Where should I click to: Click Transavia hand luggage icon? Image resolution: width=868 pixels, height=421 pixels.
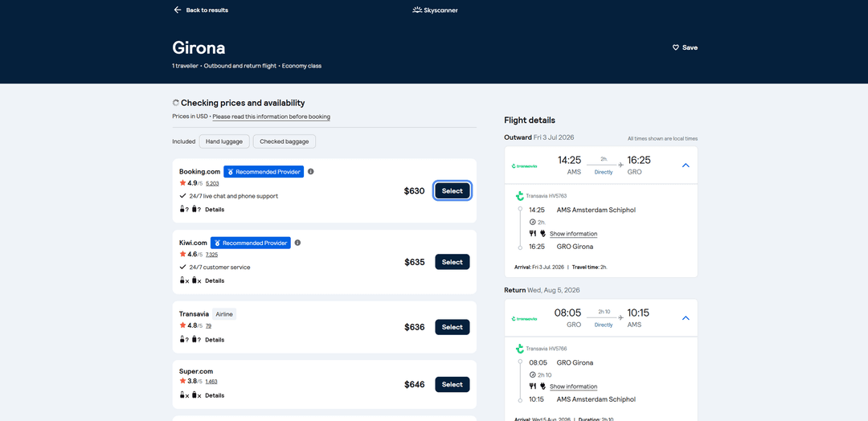(182, 339)
